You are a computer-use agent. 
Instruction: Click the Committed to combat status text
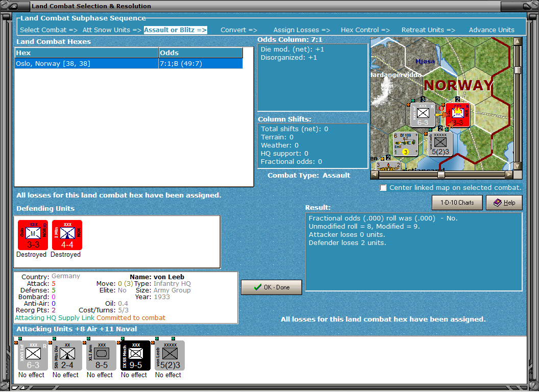[131, 317]
